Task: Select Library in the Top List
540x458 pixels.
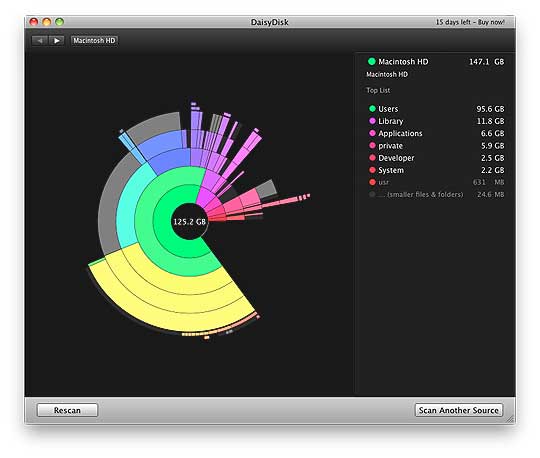Action: (x=436, y=121)
